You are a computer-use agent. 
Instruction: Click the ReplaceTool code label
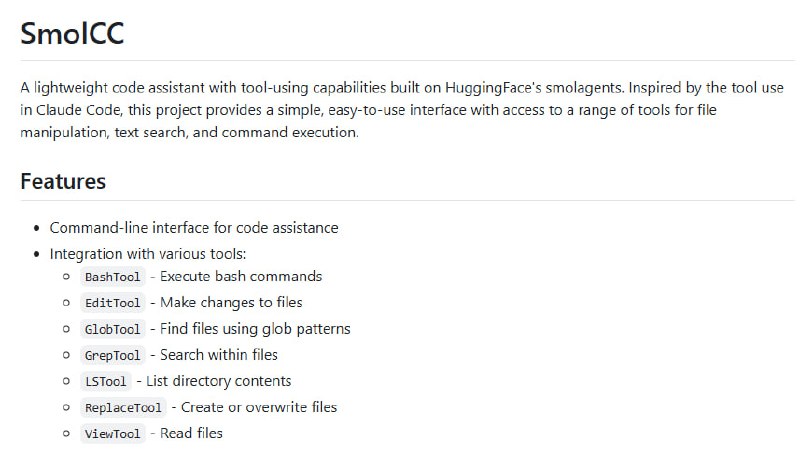coord(124,408)
